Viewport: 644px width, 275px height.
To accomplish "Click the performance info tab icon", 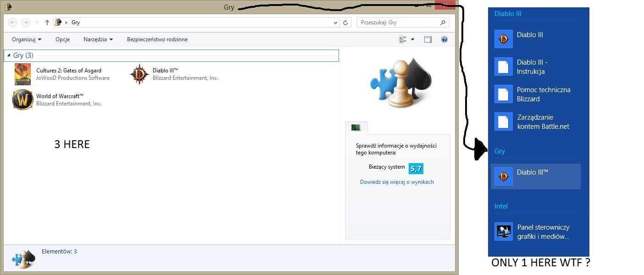I will 356,127.
